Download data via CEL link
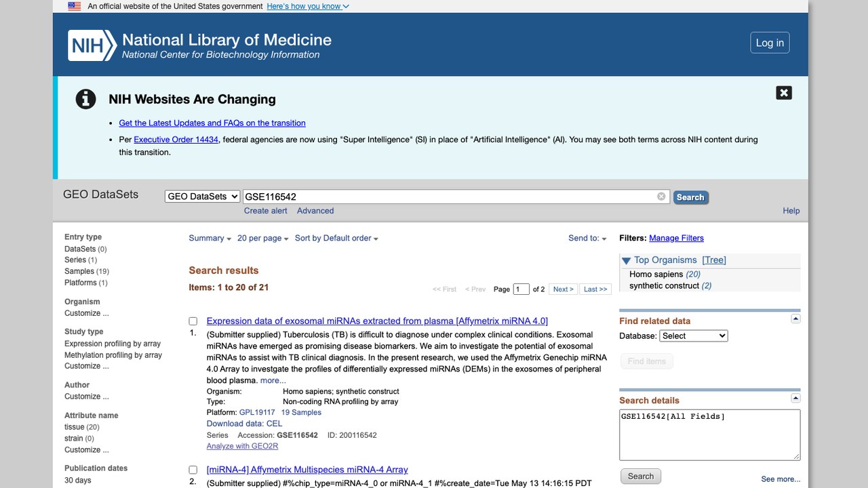 coord(244,424)
